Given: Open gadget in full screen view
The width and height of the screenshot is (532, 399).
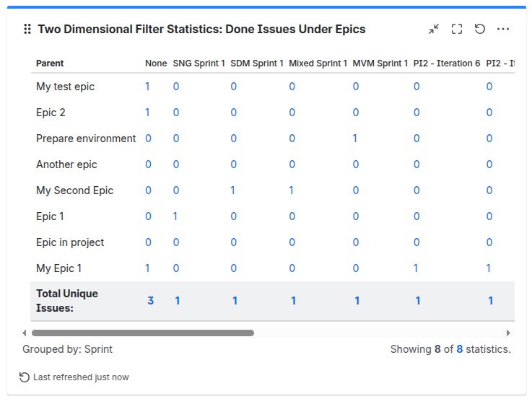Looking at the screenshot, I should click(x=457, y=29).
